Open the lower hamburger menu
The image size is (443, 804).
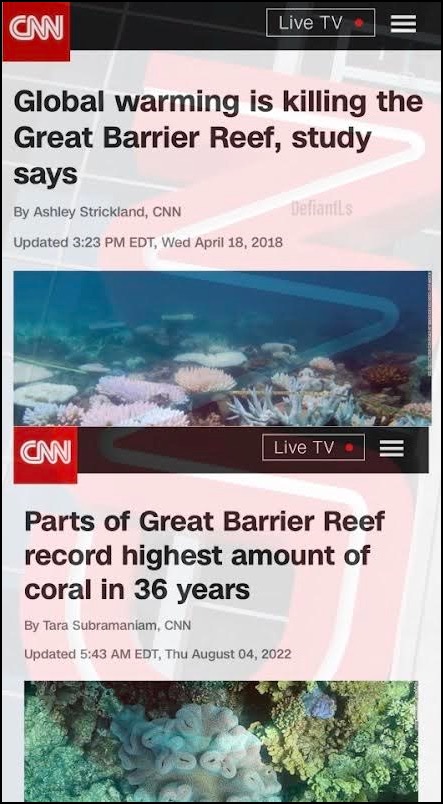click(x=392, y=449)
